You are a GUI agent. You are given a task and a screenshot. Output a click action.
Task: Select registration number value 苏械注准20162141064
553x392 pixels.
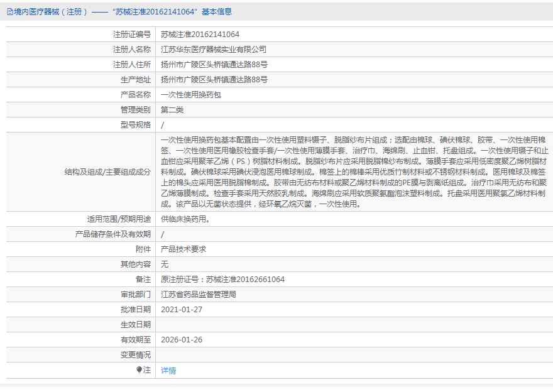point(200,34)
